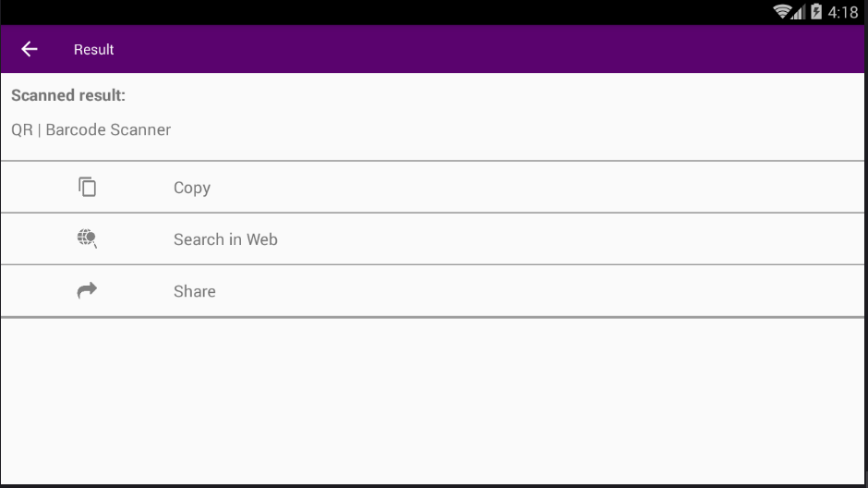Click the blank area below Share row
Viewport: 868px width, 488px height.
(434, 397)
